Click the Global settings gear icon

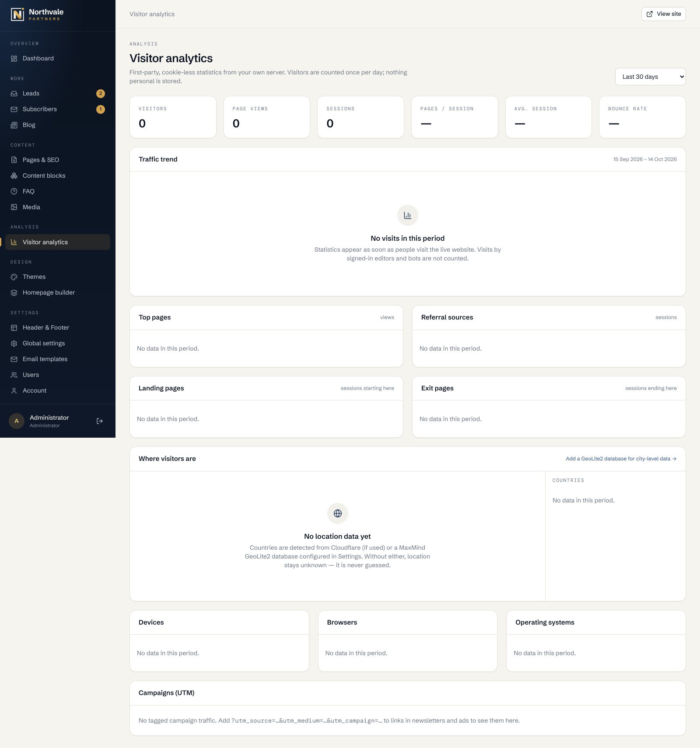click(14, 344)
